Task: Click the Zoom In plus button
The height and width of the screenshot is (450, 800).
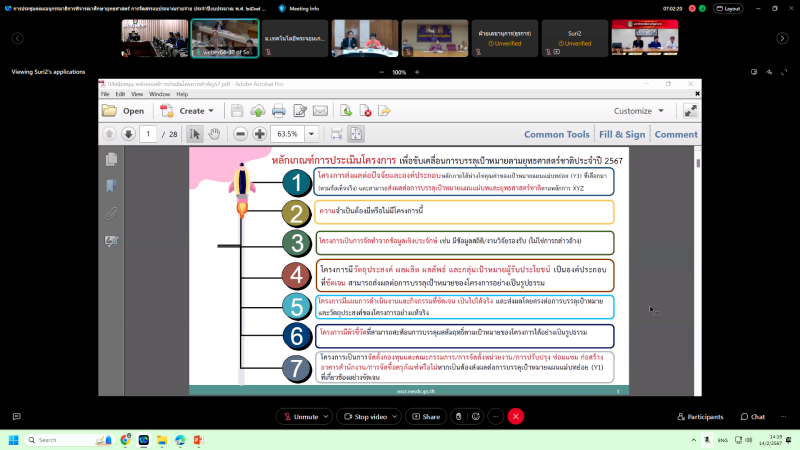Action: click(259, 134)
